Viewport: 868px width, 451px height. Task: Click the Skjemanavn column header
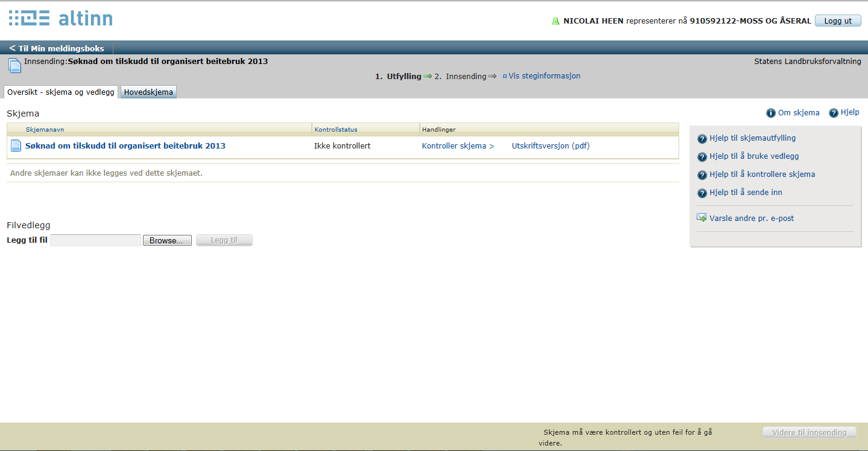point(45,129)
